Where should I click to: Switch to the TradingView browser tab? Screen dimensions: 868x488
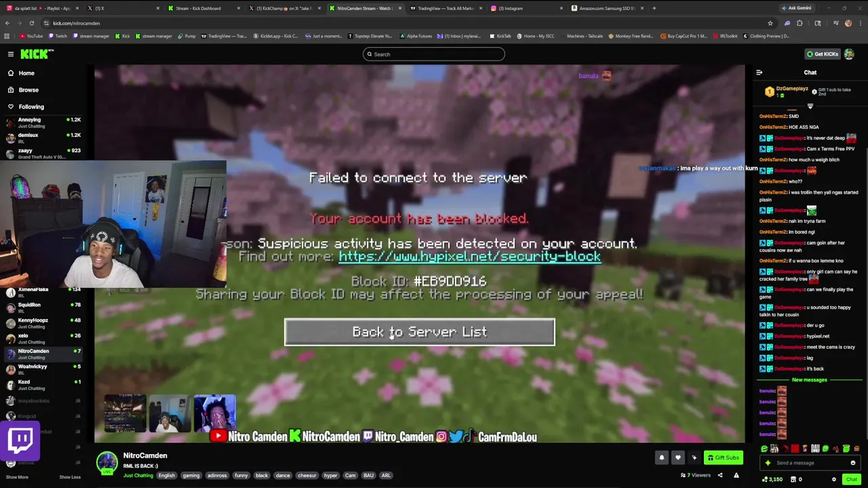pos(446,8)
